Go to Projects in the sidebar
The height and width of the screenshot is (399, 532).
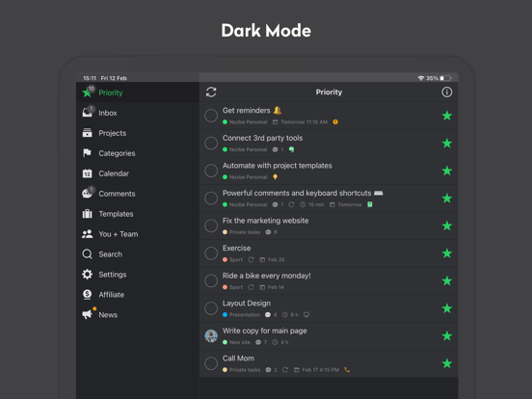[x=138, y=133]
